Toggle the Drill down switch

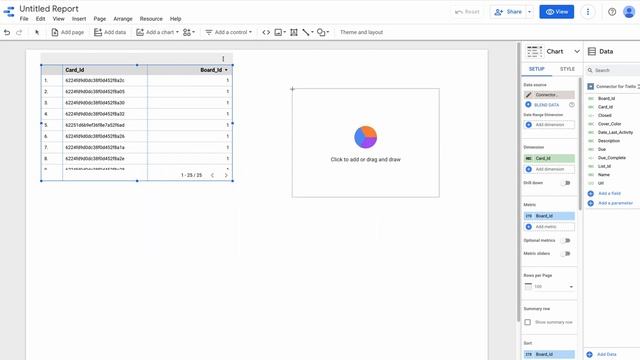(x=566, y=183)
